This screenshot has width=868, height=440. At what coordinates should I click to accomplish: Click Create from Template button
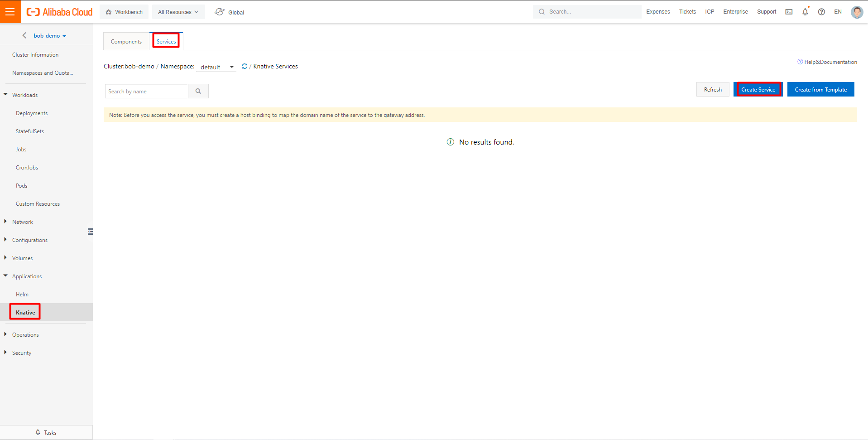(x=820, y=90)
